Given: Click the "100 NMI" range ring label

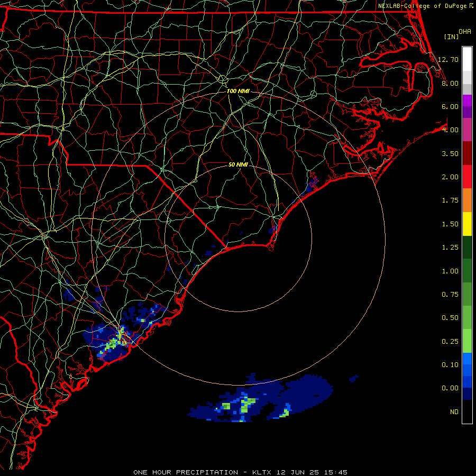Looking at the screenshot, I should [238, 91].
